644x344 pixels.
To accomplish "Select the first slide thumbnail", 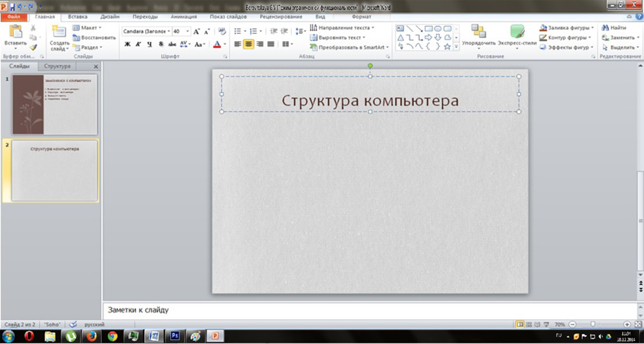I will click(x=55, y=104).
